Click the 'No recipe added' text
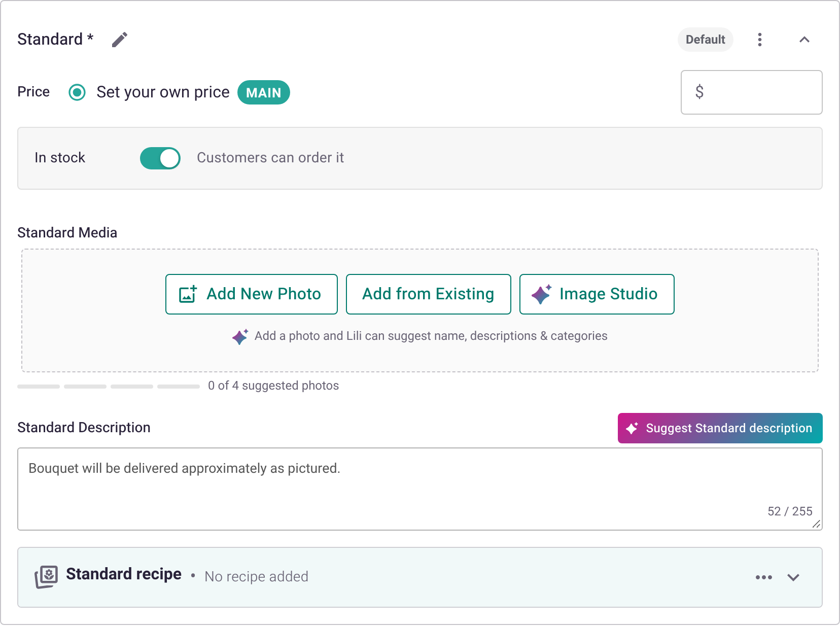840x626 pixels. click(256, 577)
